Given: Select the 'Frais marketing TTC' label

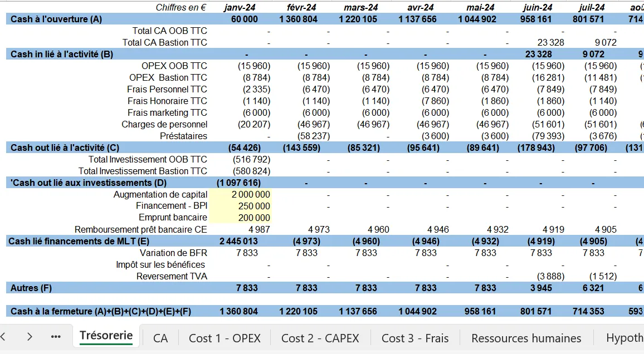Looking at the screenshot, I should tap(167, 113).
